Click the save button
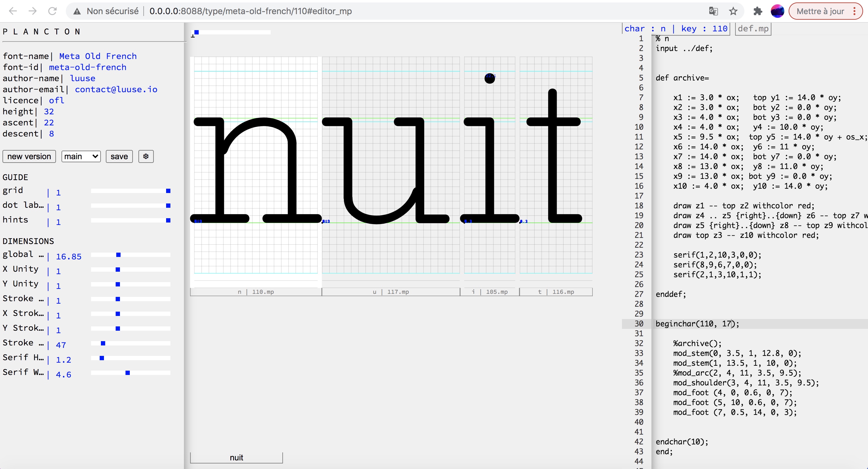This screenshot has height=469, width=868. [119, 156]
